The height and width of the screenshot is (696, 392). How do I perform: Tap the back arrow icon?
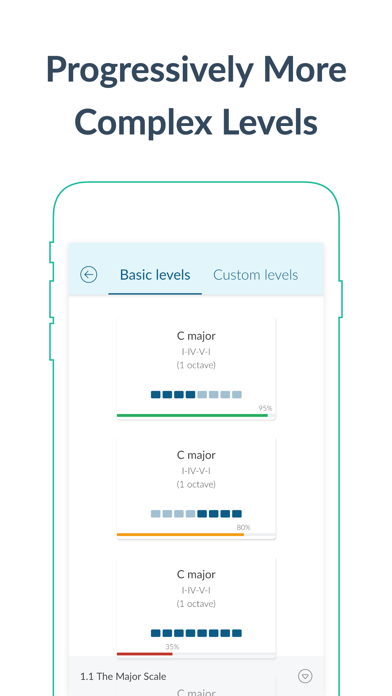coord(88,275)
